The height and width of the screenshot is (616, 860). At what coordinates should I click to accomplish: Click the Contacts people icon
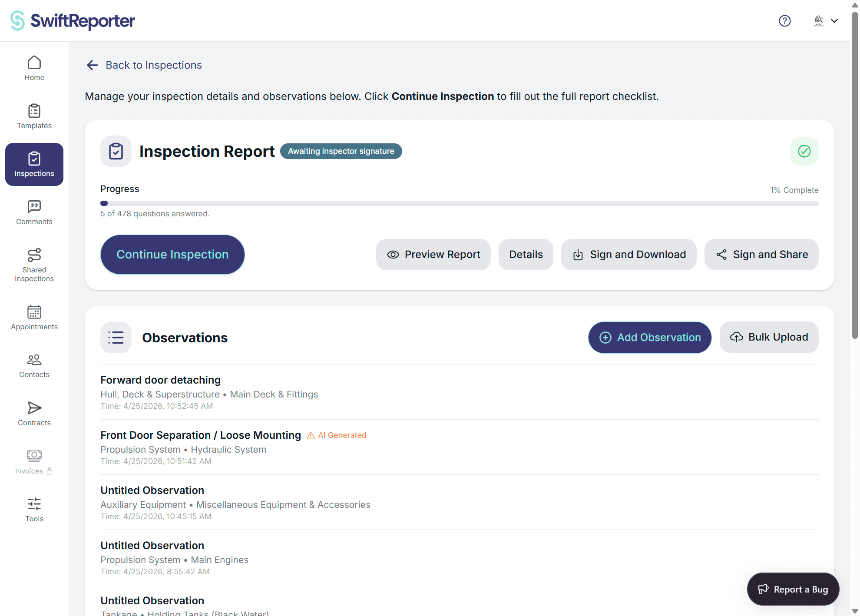(x=34, y=360)
